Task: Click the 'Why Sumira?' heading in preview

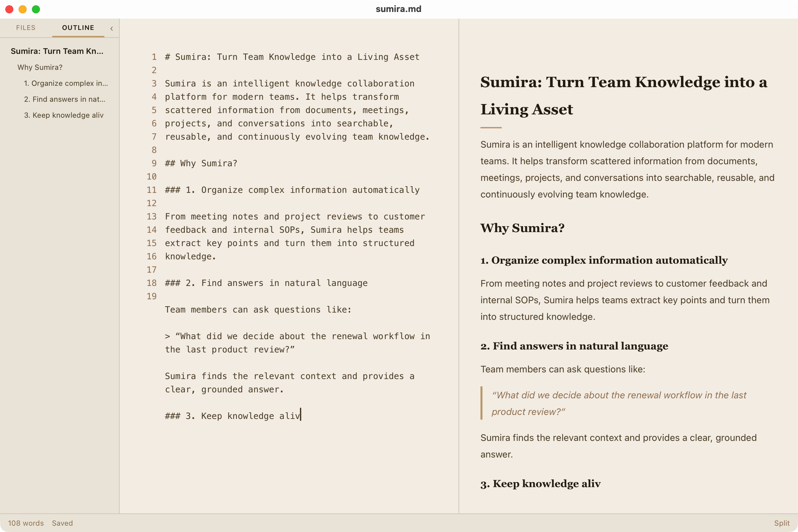Action: (x=522, y=228)
